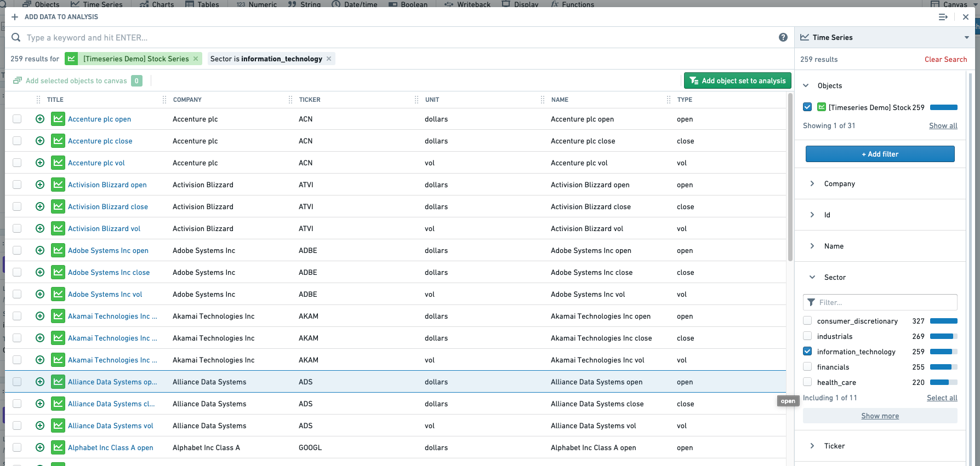The width and height of the screenshot is (980, 466).
Task: Select the Alliance Data Systems open row checkbox
Action: click(17, 382)
